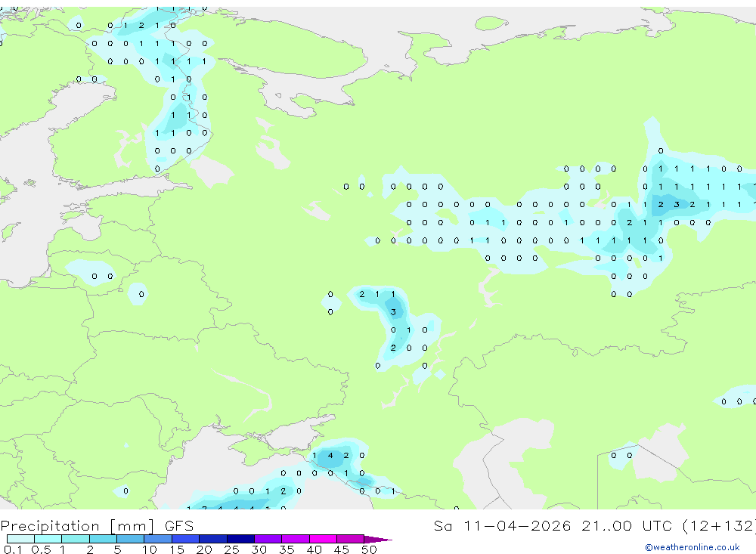
Task: Select the 2–5 mm legend color swatch
Action: coord(103,539)
